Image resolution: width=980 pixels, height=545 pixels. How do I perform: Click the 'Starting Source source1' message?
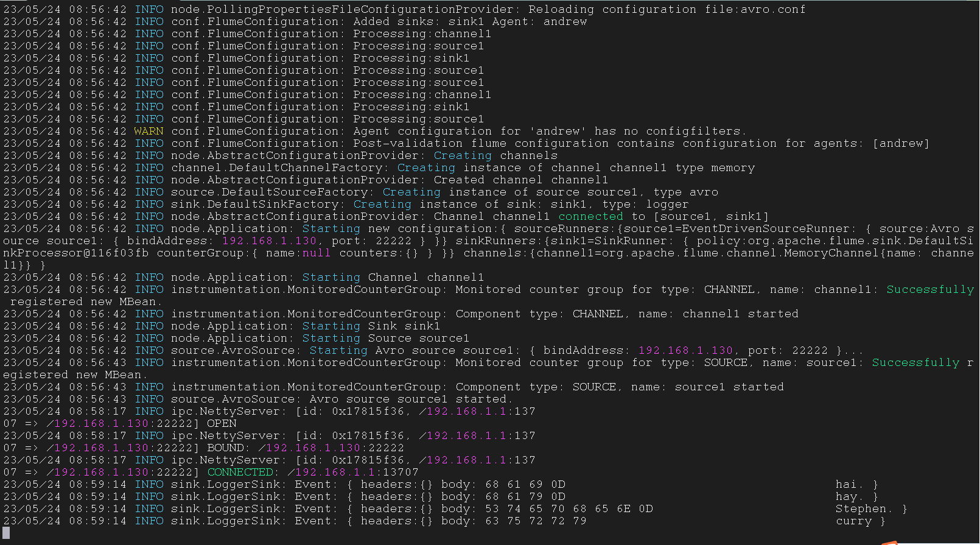(385, 339)
